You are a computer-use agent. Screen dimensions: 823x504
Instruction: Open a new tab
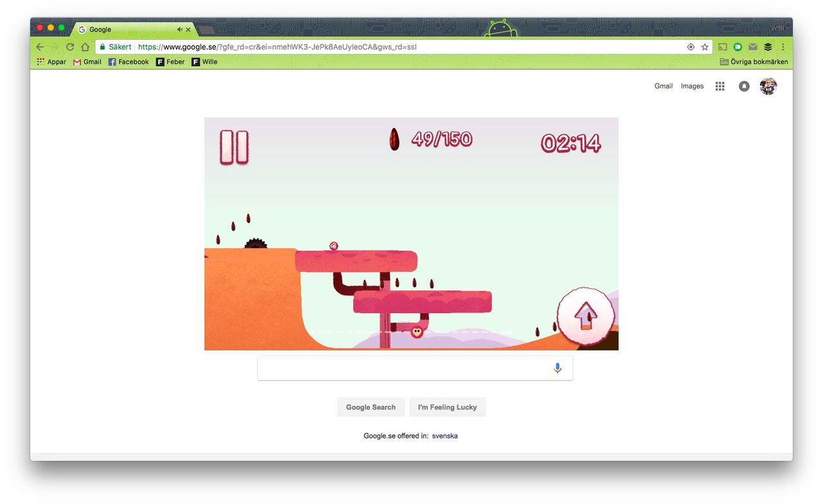coord(206,30)
